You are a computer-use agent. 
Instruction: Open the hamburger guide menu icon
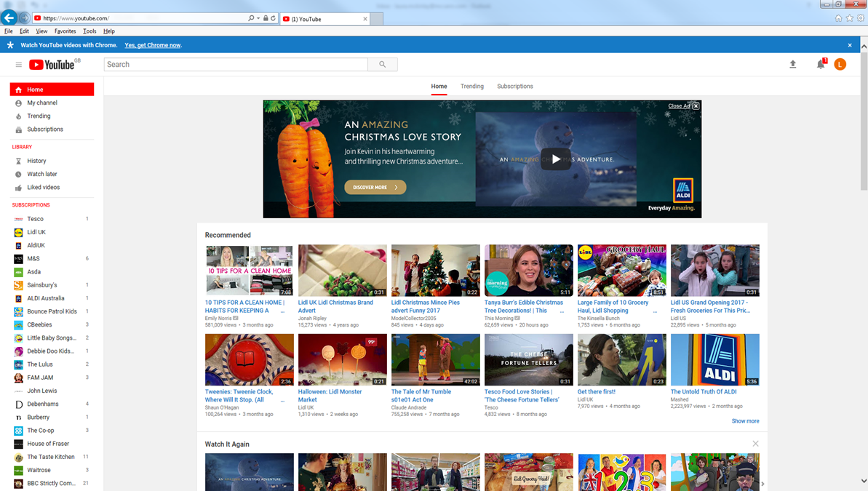pyautogui.click(x=18, y=65)
